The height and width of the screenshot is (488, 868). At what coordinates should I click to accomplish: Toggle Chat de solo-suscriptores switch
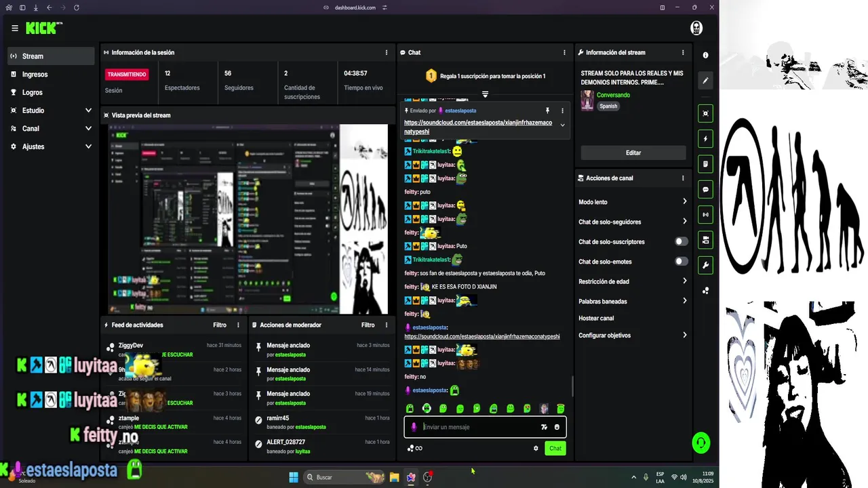[x=682, y=241]
